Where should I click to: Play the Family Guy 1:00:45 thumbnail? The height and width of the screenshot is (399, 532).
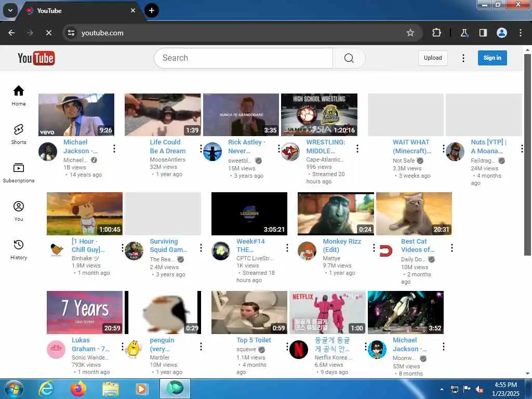coord(85,214)
